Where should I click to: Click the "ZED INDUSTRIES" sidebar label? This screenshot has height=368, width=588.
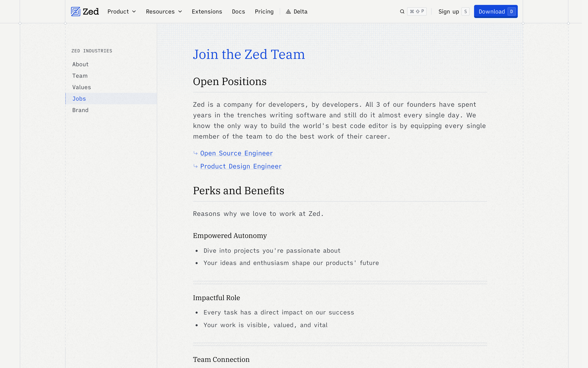92,51
